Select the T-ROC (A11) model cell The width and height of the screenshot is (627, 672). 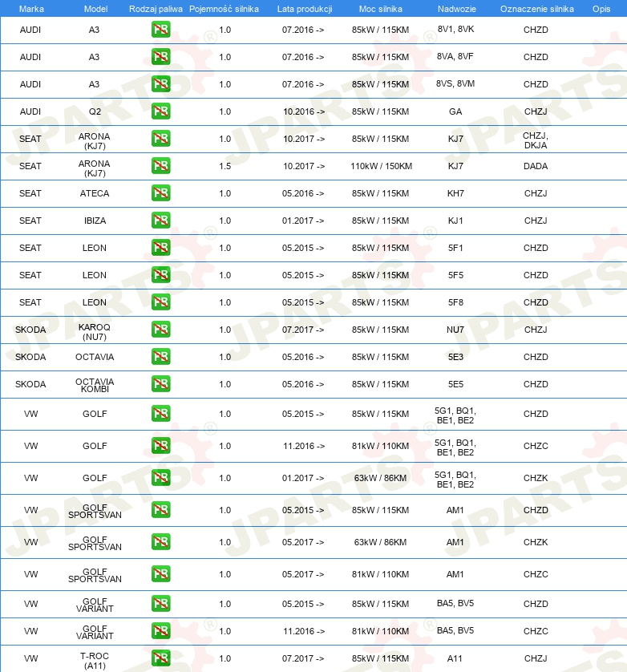[x=95, y=661]
